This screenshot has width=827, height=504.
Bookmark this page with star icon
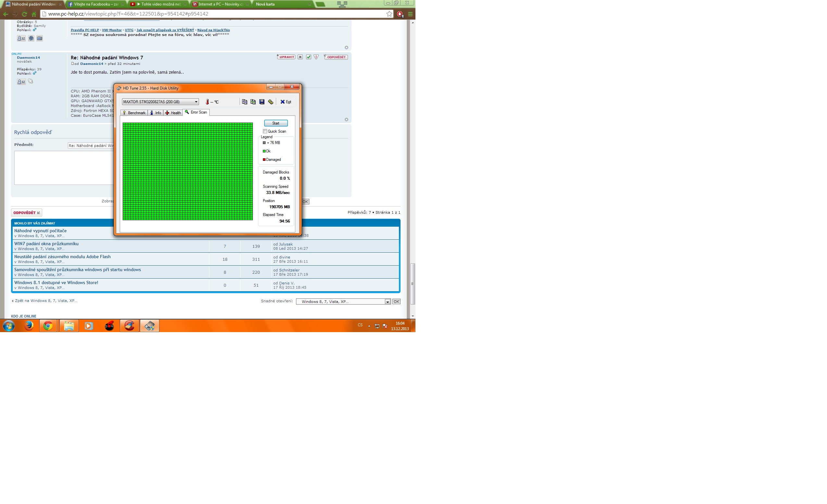click(x=389, y=14)
